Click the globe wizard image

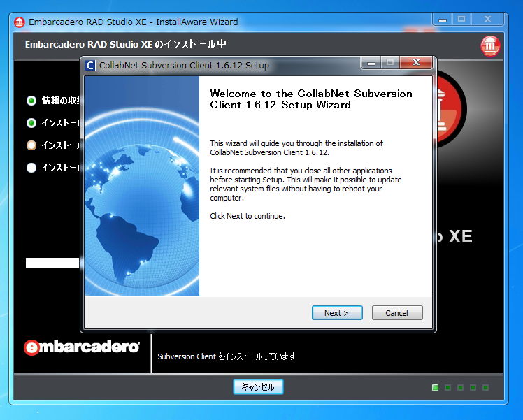(x=142, y=186)
